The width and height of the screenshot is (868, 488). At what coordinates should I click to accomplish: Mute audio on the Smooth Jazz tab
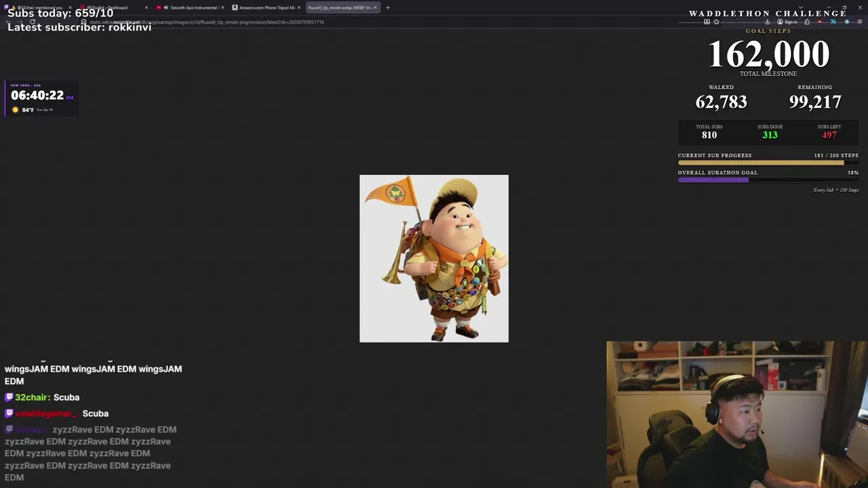[166, 7]
